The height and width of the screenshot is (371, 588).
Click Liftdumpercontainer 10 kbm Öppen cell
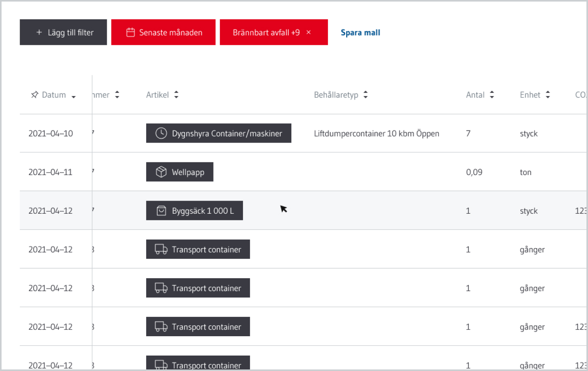click(x=376, y=133)
